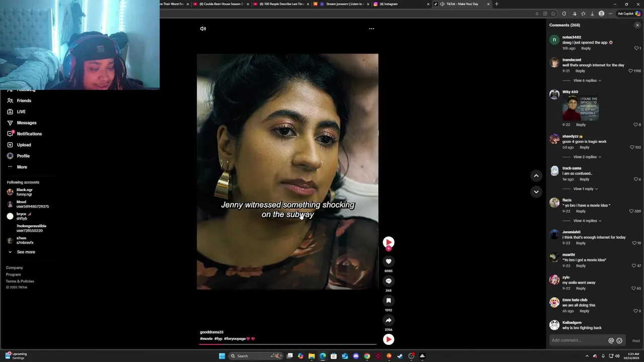
Task: Show hidden icons in the system tray
Action: (x=587, y=356)
